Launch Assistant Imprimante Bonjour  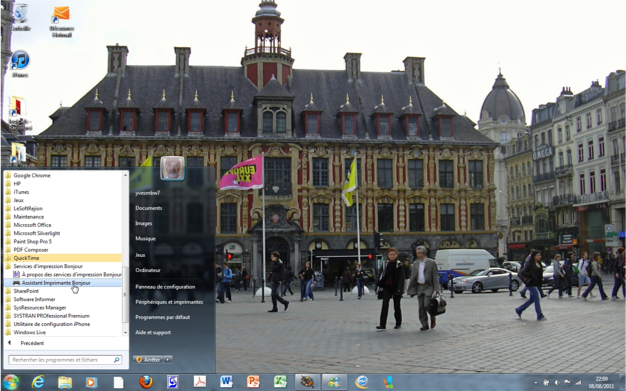63,283
